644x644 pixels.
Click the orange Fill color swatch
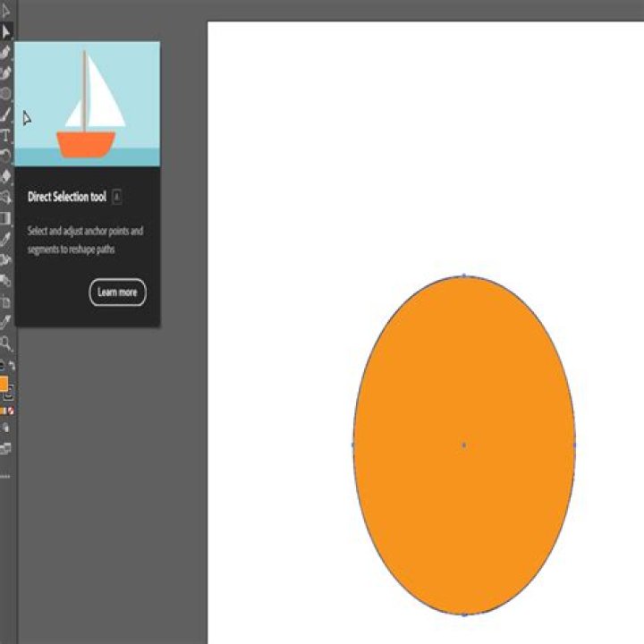pos(3,383)
